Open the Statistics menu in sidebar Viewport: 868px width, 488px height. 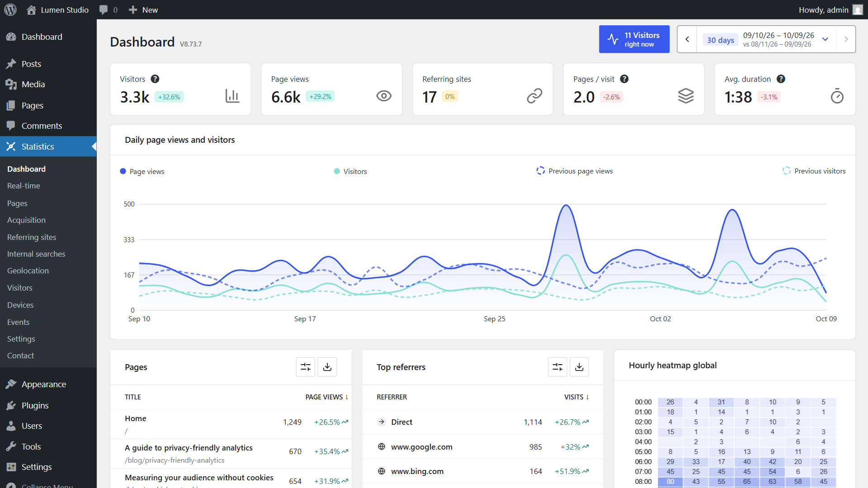pyautogui.click(x=48, y=146)
